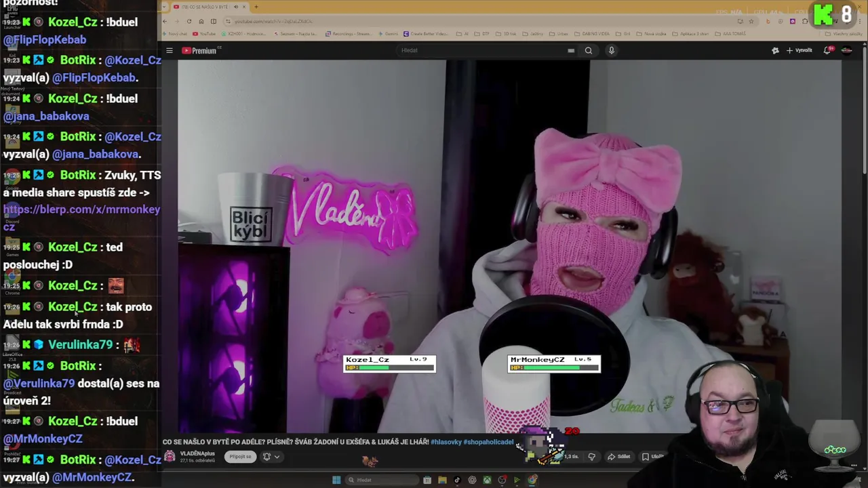Open Chrome browser from the taskbar

(532, 480)
